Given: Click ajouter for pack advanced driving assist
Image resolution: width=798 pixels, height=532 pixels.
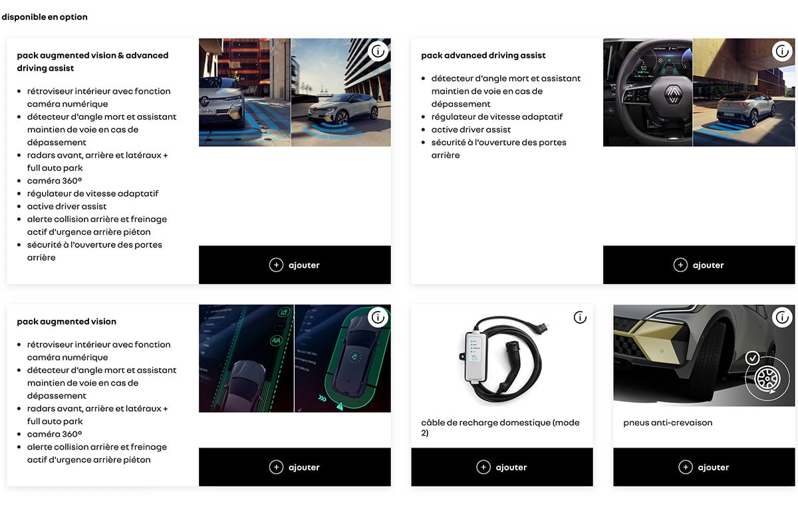Looking at the screenshot, I should [699, 265].
